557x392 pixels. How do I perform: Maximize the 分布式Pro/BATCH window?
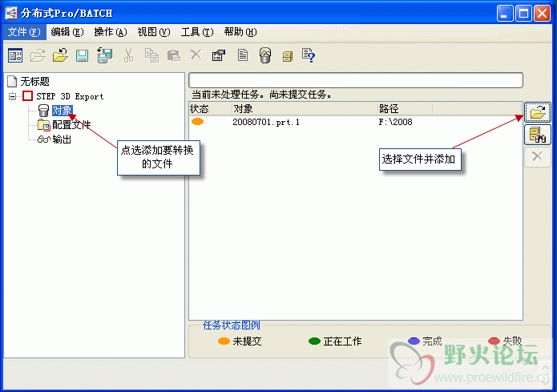click(x=523, y=14)
